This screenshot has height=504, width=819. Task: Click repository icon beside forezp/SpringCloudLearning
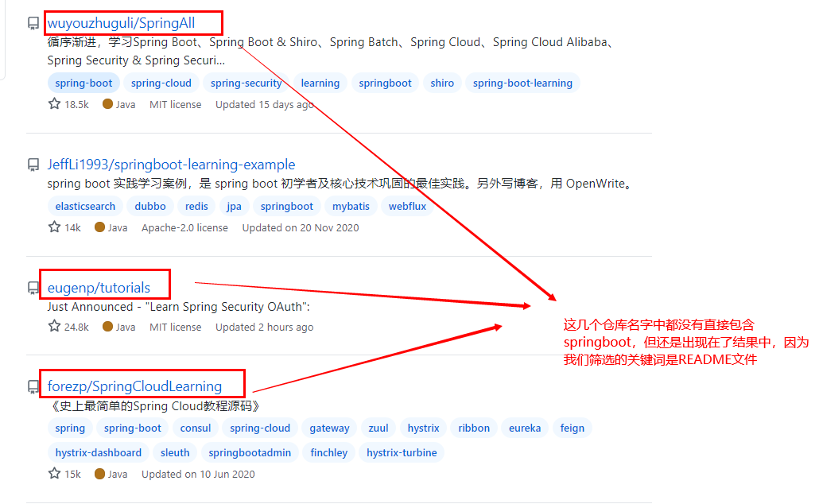pos(33,386)
